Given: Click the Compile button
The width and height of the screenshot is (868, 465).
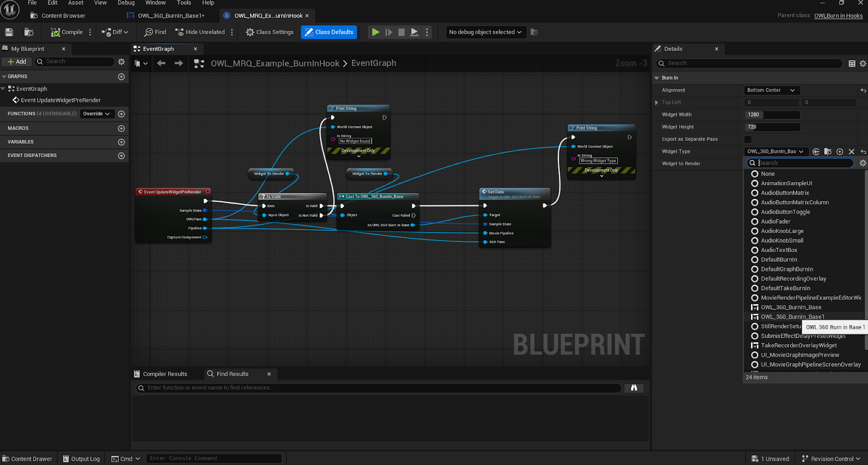Looking at the screenshot, I should pos(67,33).
